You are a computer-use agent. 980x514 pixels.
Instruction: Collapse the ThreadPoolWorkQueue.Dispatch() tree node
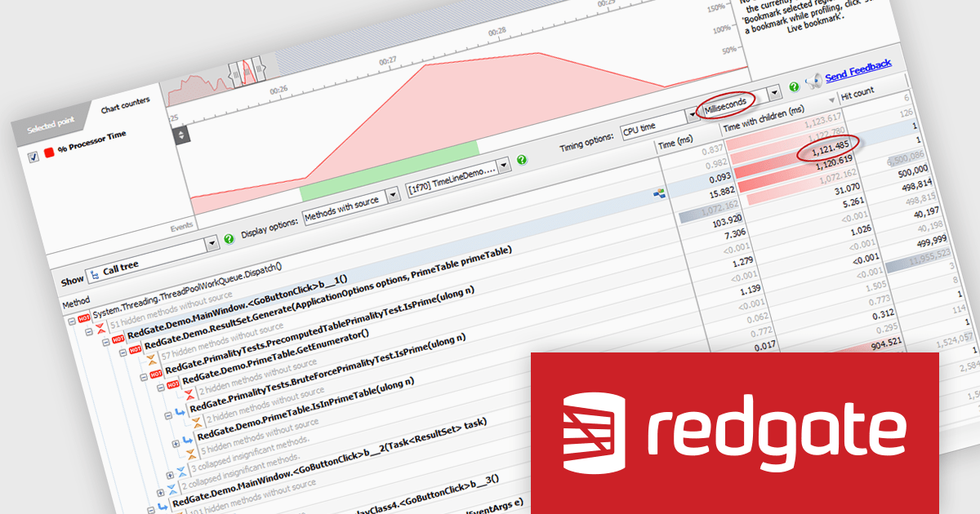72,323
